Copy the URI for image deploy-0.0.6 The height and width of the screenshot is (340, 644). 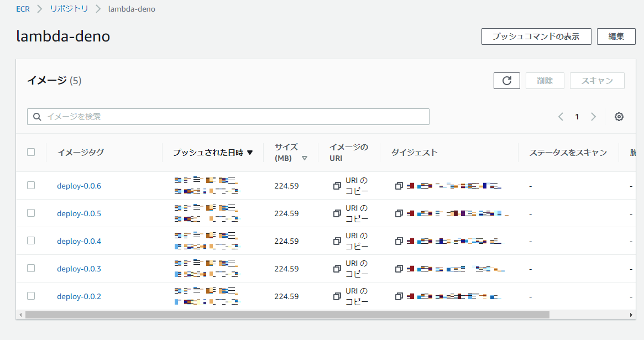point(337,186)
